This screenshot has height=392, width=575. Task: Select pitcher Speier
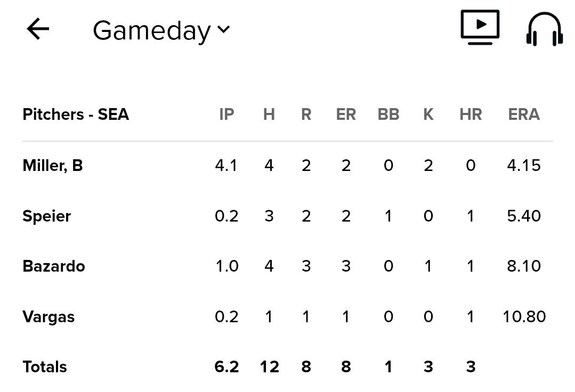click(47, 216)
